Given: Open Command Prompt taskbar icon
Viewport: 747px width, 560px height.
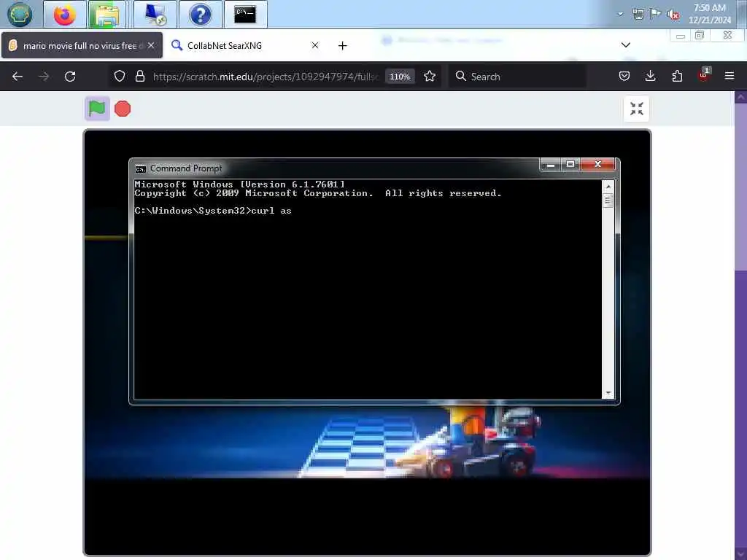Looking at the screenshot, I should pos(245,15).
